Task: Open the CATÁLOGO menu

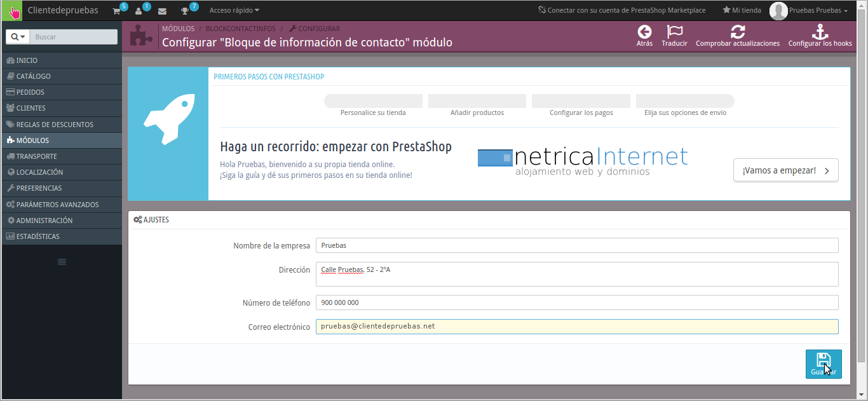Action: click(x=62, y=76)
